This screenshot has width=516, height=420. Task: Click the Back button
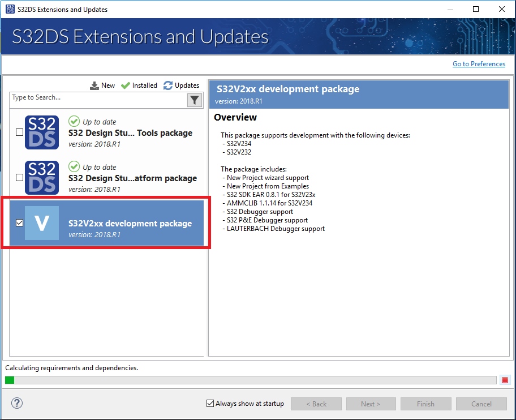coord(316,404)
